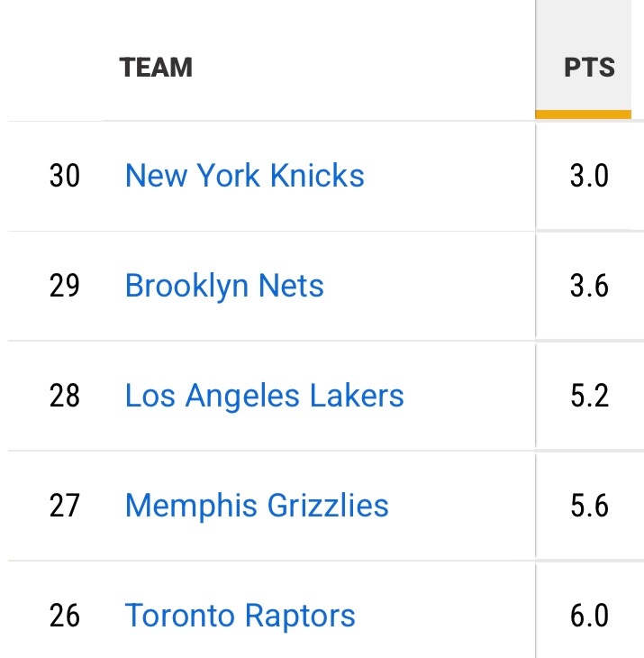This screenshot has height=658, width=644.
Task: Select rank number 30 in the first row
Action: 65,176
